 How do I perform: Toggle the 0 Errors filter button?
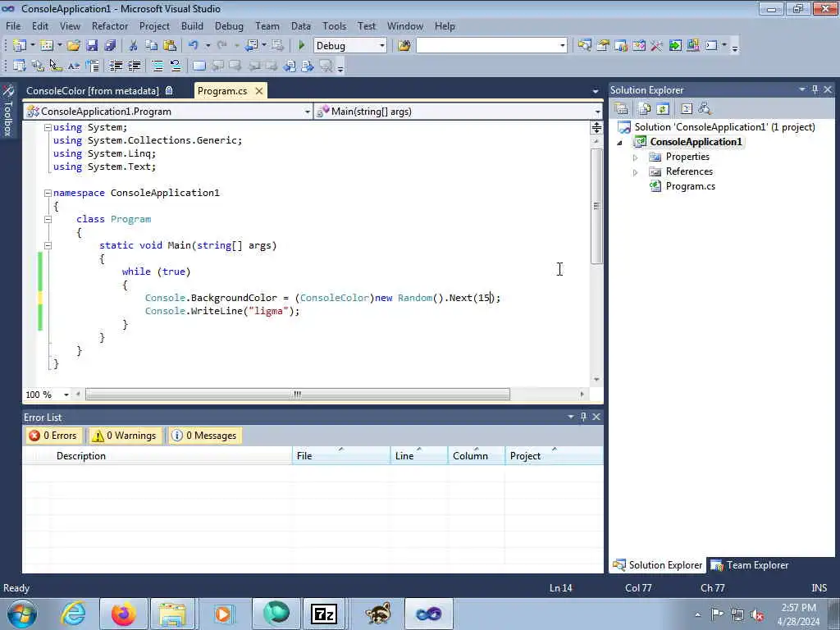(53, 436)
